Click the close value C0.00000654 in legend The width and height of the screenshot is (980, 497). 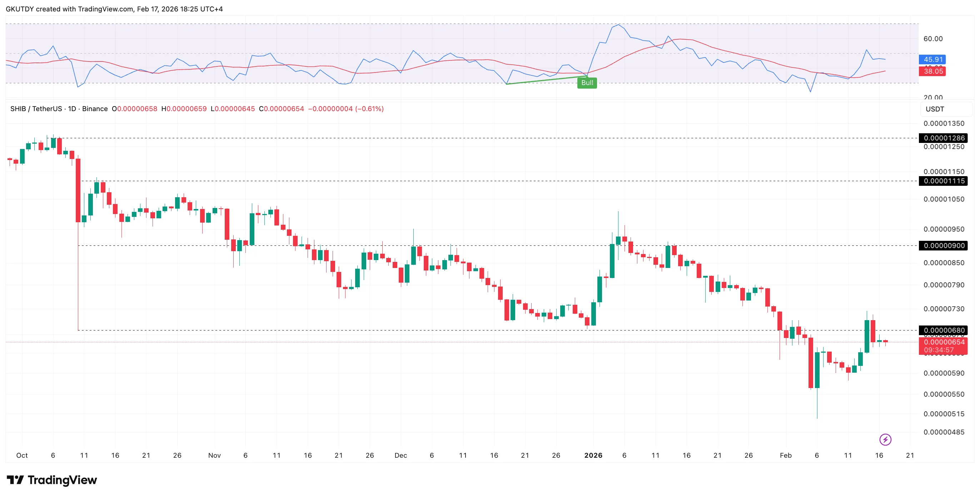(281, 109)
